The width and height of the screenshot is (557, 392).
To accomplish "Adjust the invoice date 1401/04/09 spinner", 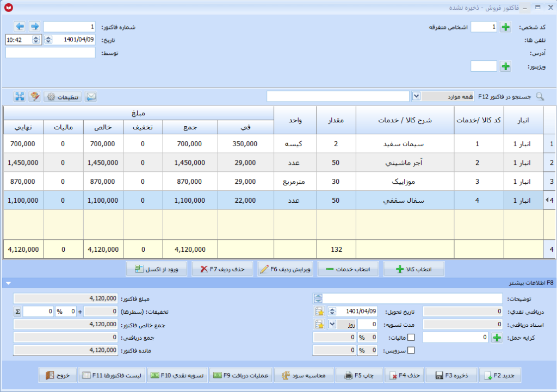I will point(48,40).
